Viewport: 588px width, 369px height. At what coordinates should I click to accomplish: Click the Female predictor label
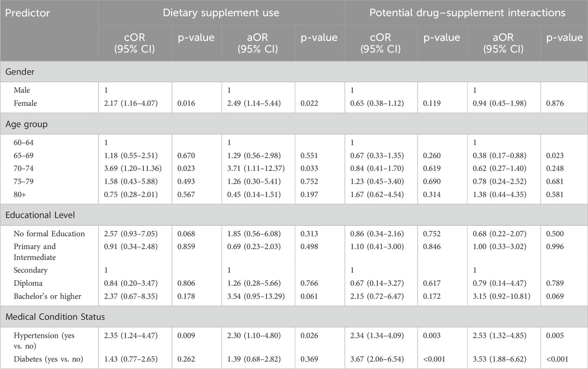pos(27,103)
